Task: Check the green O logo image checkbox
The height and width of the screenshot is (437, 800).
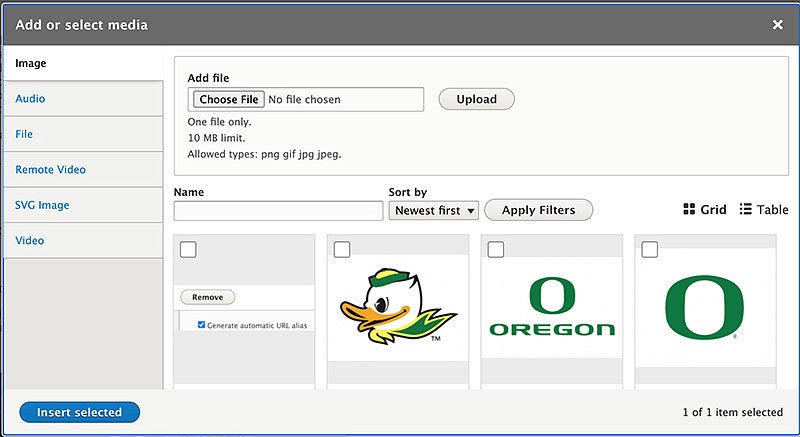Action: click(649, 250)
